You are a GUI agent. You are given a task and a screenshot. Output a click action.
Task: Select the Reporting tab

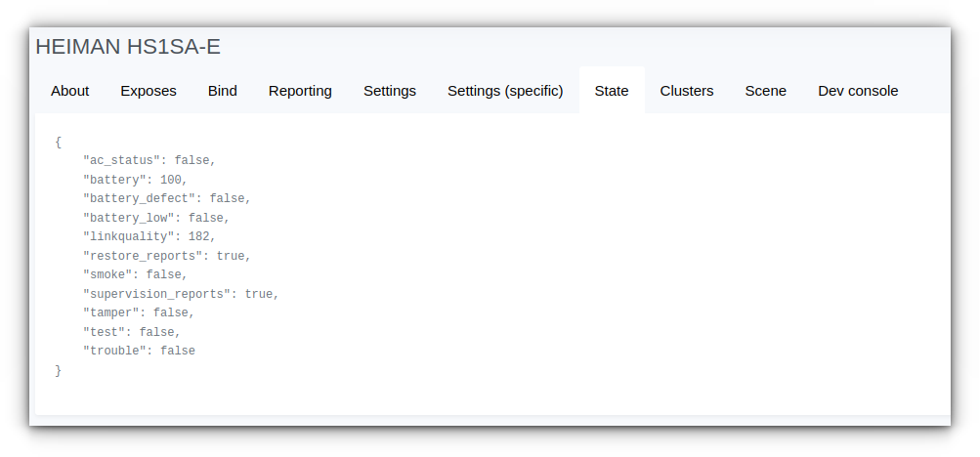click(x=300, y=91)
